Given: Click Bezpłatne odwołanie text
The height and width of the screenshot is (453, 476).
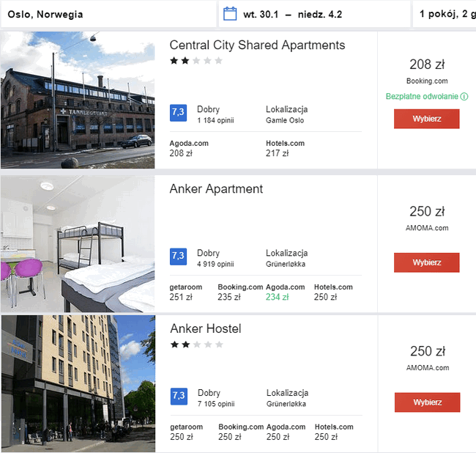Looking at the screenshot, I should 422,97.
